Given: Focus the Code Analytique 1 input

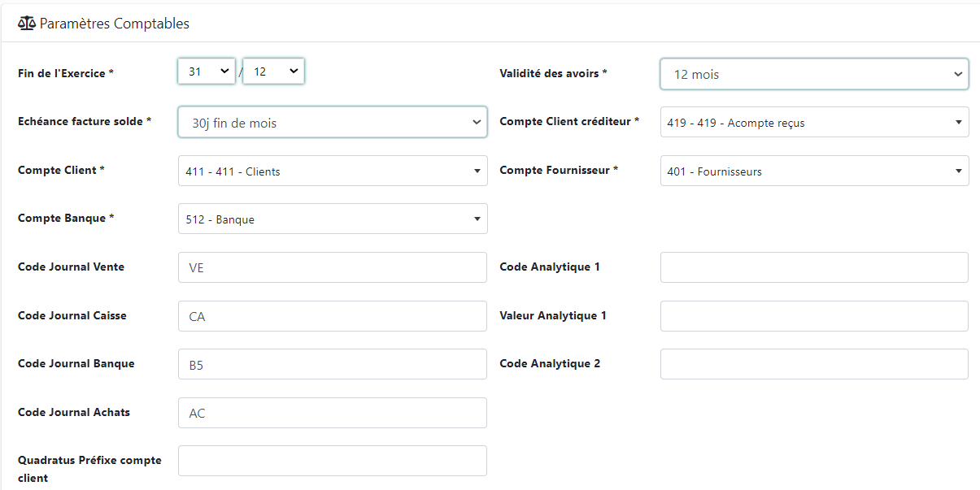Looking at the screenshot, I should (x=814, y=267).
